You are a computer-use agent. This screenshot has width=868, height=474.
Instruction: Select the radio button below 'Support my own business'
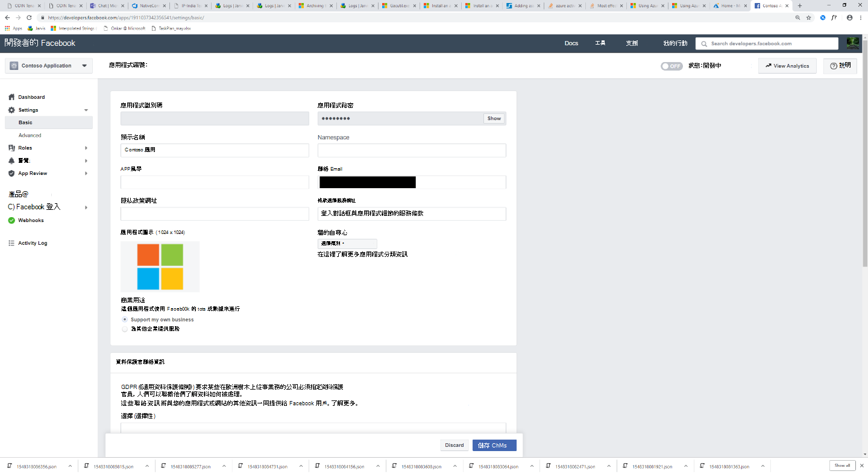coord(125,329)
